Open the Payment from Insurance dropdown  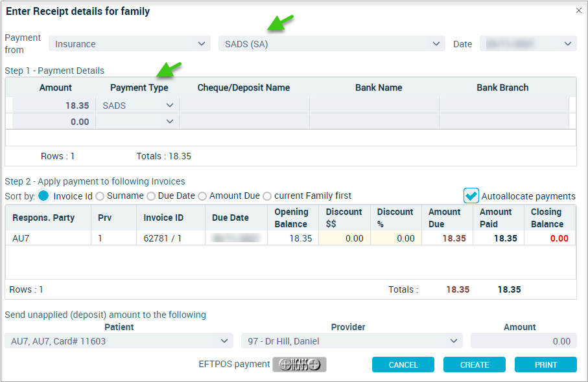(130, 44)
